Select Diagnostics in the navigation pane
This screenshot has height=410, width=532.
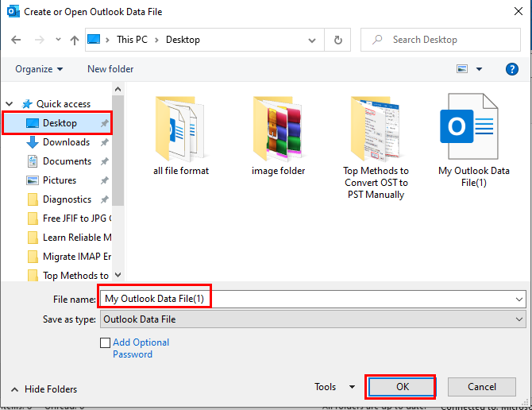tap(67, 199)
